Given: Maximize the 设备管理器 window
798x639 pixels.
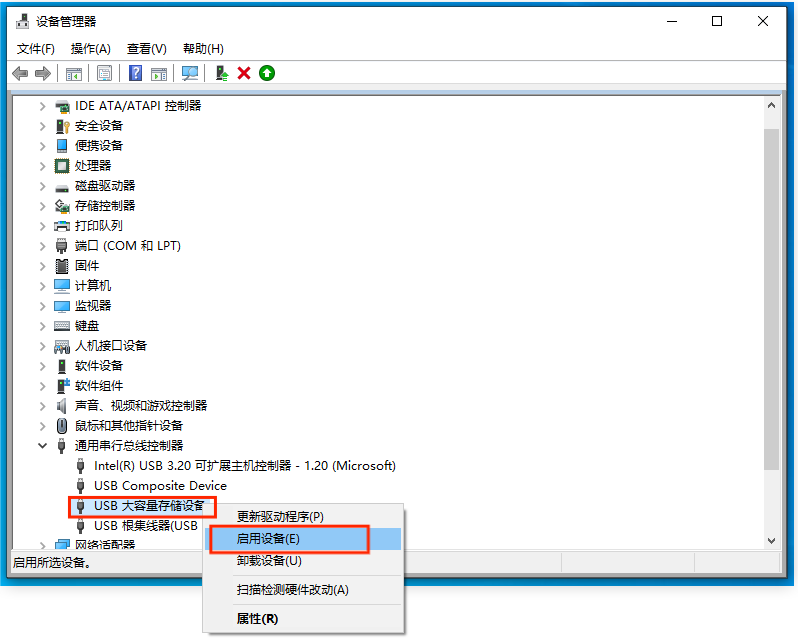Looking at the screenshot, I should [x=717, y=21].
